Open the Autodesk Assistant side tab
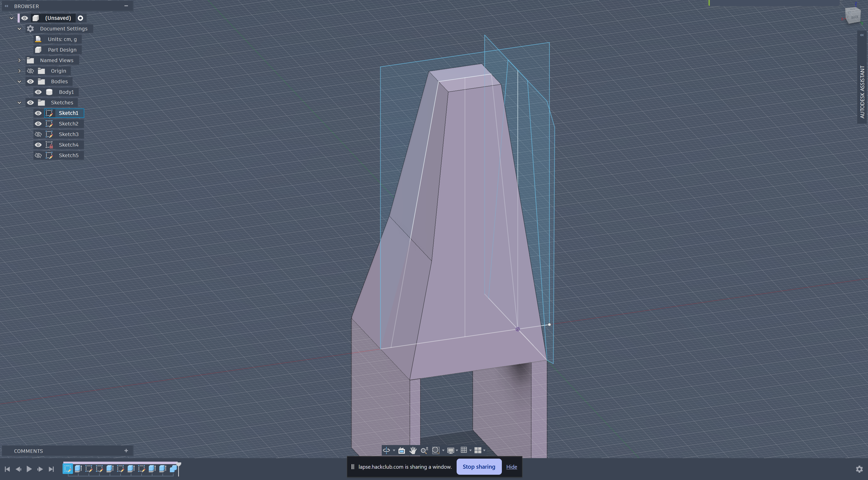The width and height of the screenshot is (868, 480). tap(862, 92)
